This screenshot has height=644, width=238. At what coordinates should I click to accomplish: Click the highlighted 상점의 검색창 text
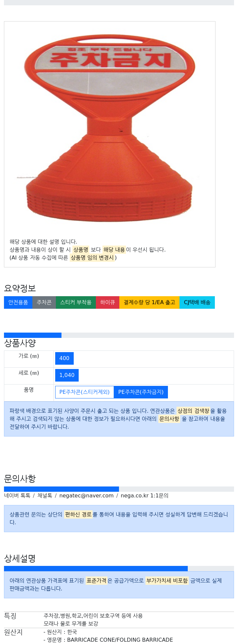[193, 411]
